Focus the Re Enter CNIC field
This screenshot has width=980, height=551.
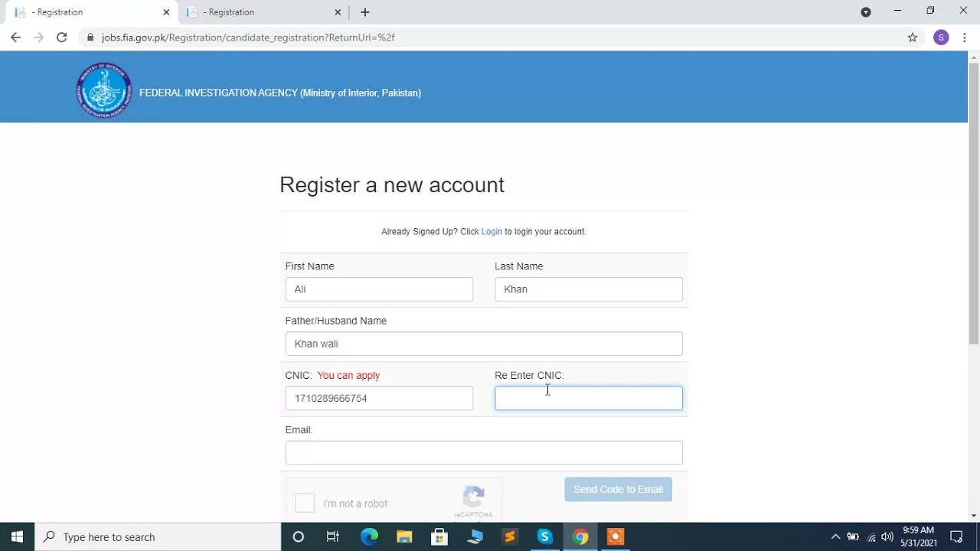[x=589, y=398]
